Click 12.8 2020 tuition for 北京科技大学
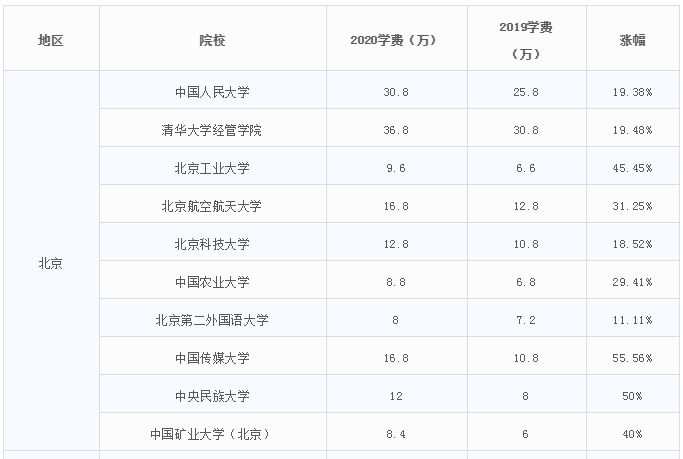 pos(396,244)
